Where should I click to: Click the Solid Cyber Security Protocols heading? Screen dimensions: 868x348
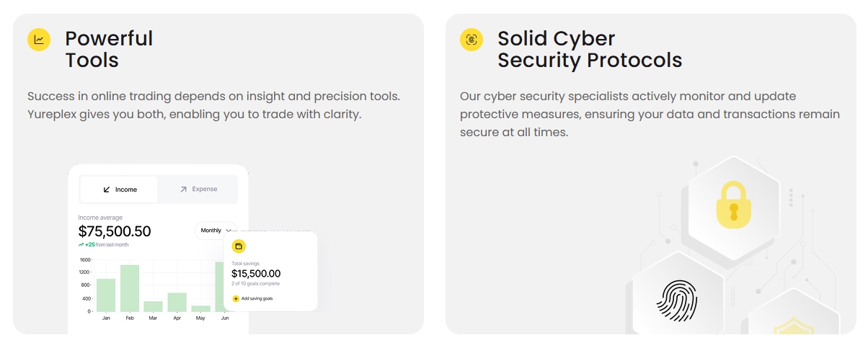point(589,49)
